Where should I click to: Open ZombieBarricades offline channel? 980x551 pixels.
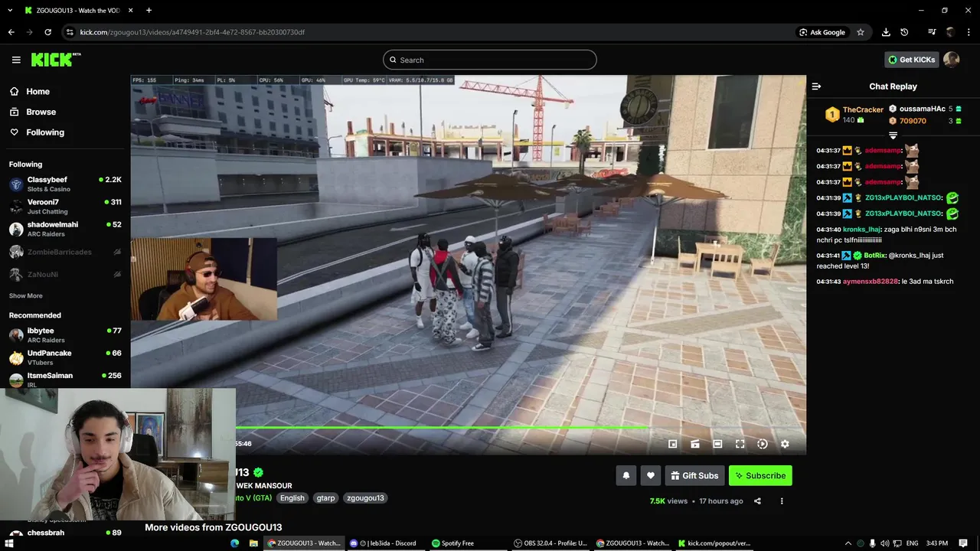tap(65, 252)
